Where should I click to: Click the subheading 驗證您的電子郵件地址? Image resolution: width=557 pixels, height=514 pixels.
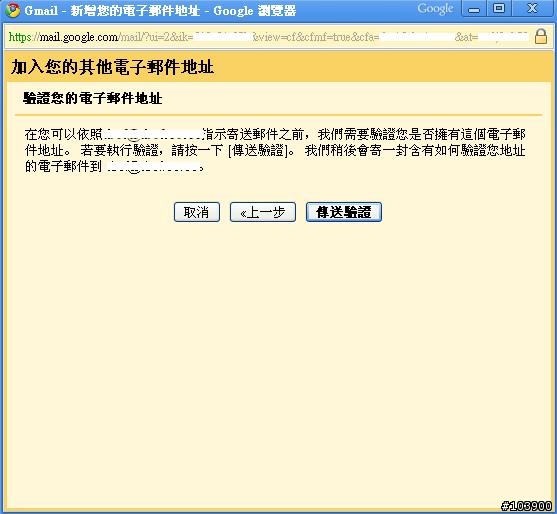(x=92, y=98)
